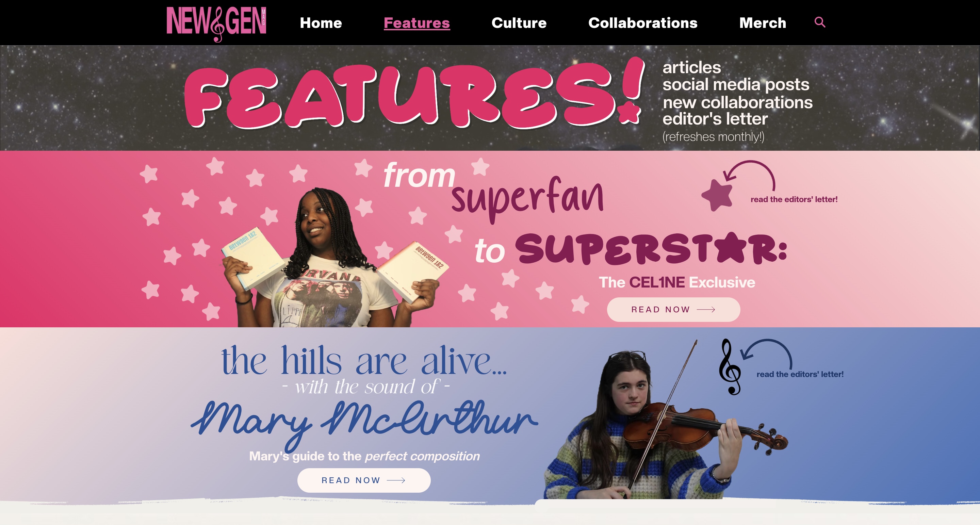Open pink 'read the editors' letter!' link
Viewport: 980px width, 525px height.
click(x=794, y=199)
